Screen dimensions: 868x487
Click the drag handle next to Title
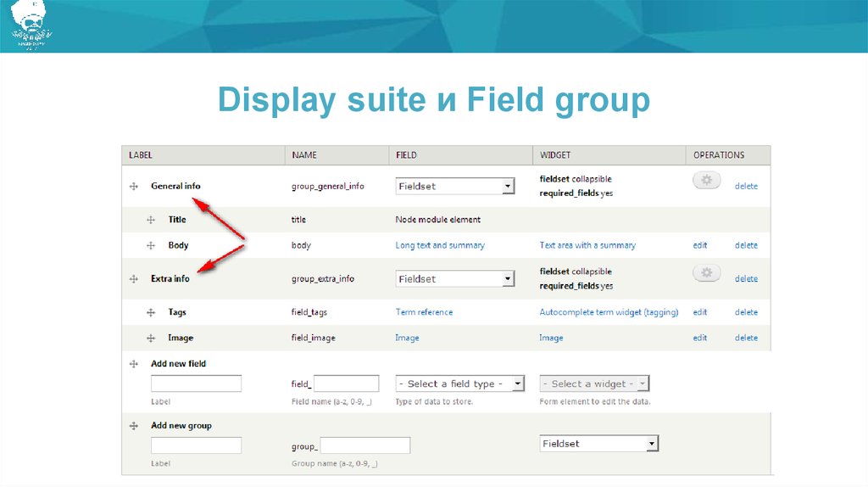click(151, 220)
